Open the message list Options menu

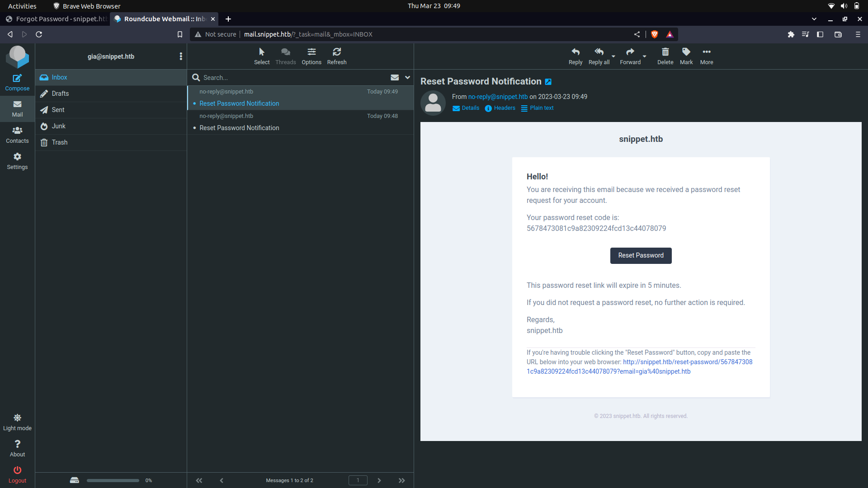click(311, 56)
